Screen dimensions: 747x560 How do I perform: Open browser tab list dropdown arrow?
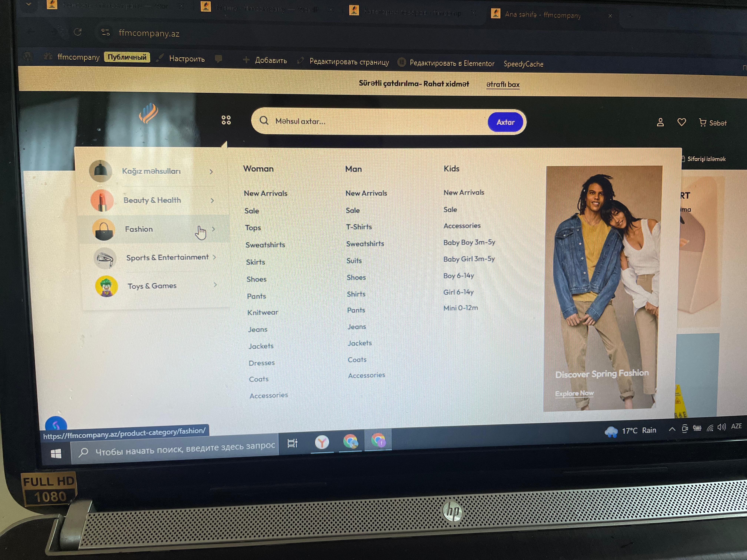tap(29, 5)
